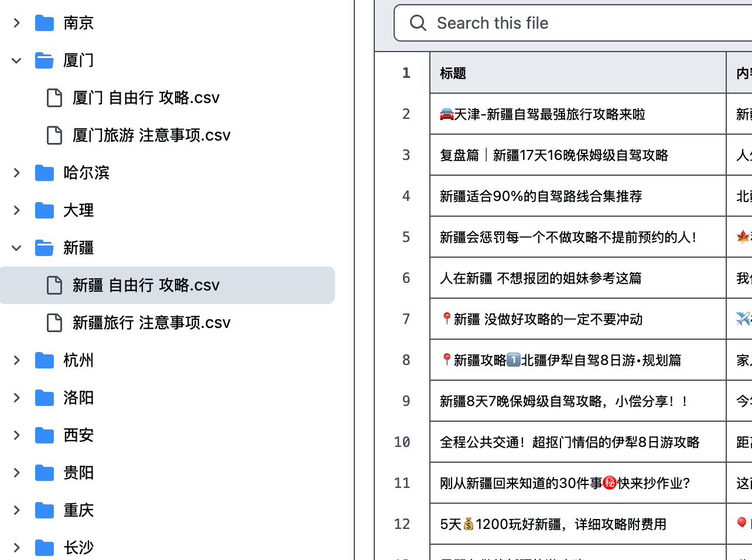Expand the 杭州 folder chevron
The width and height of the screenshot is (752, 560).
(x=16, y=360)
